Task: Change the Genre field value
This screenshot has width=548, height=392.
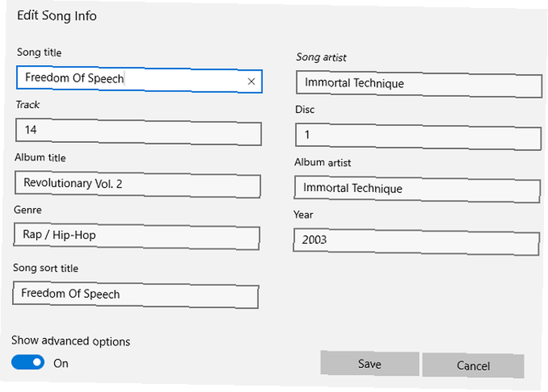Action: [x=136, y=237]
